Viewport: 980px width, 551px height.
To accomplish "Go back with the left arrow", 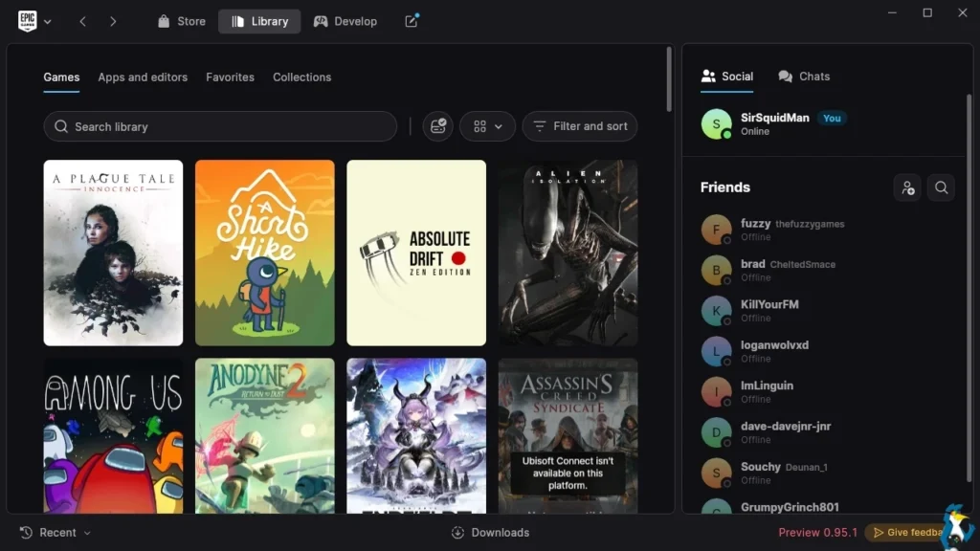I will 82,21.
